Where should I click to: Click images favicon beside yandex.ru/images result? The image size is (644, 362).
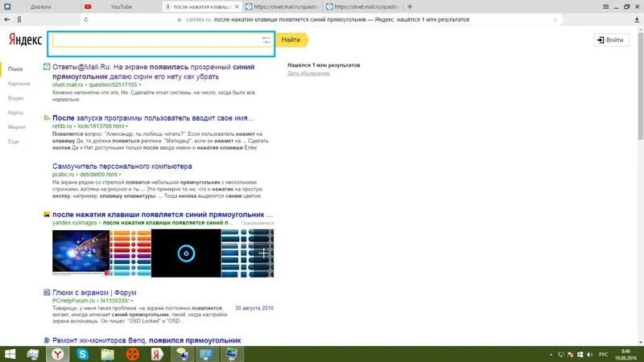click(47, 214)
